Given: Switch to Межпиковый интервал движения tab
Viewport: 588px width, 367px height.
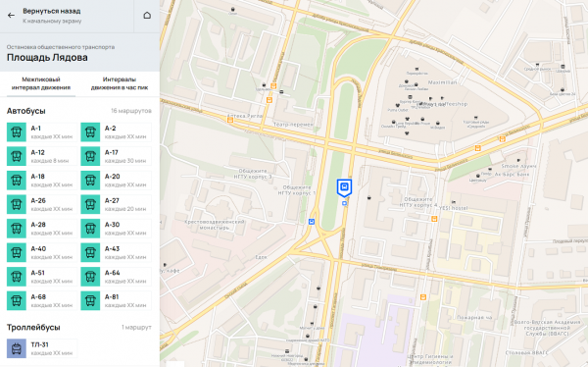Looking at the screenshot, I should click(41, 83).
